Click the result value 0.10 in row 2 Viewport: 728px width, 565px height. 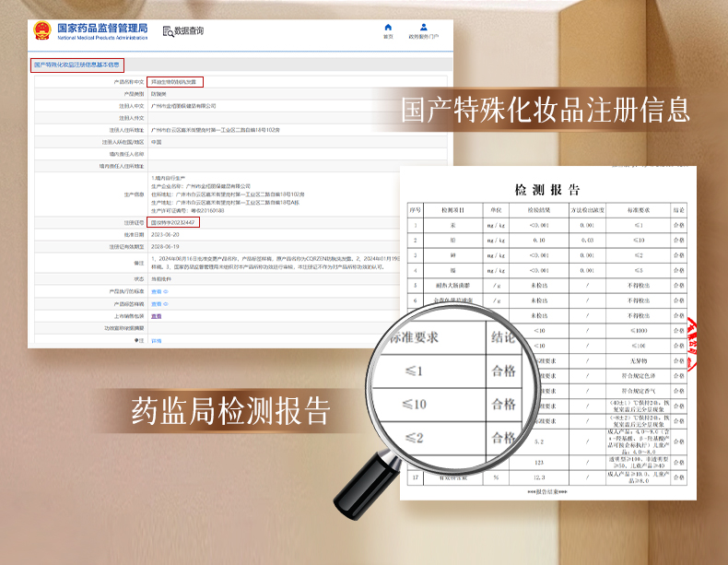538,241
